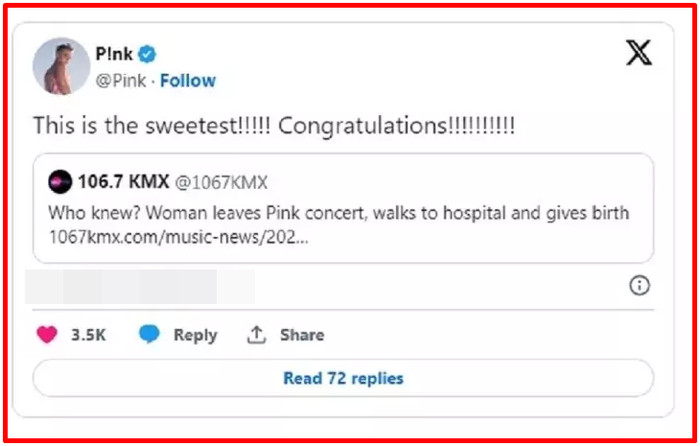Click the share upload arrow icon
The image size is (700, 446).
[256, 334]
